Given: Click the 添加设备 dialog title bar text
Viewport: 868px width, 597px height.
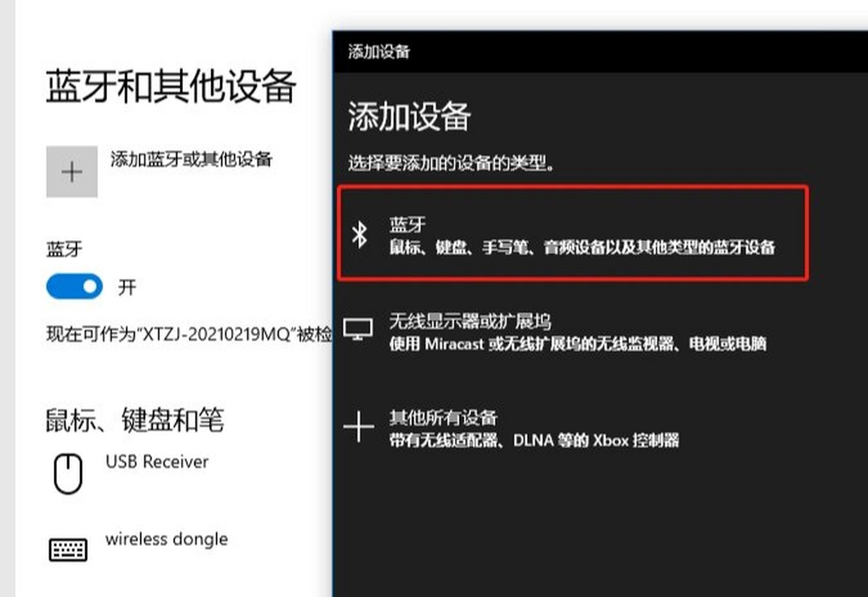Looking at the screenshot, I should click(x=379, y=52).
